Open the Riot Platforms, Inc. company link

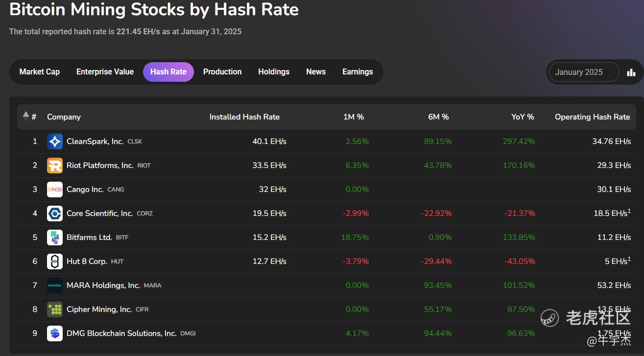(100, 166)
